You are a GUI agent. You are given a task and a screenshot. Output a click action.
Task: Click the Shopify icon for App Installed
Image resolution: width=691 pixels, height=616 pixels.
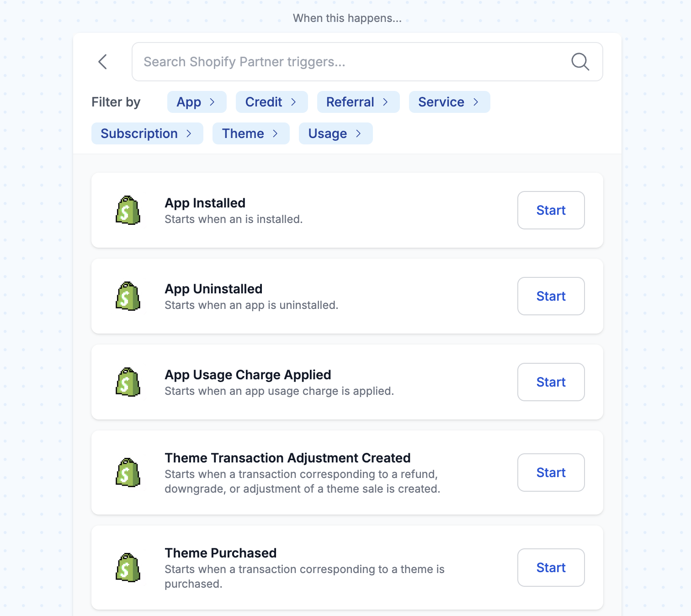pyautogui.click(x=128, y=210)
